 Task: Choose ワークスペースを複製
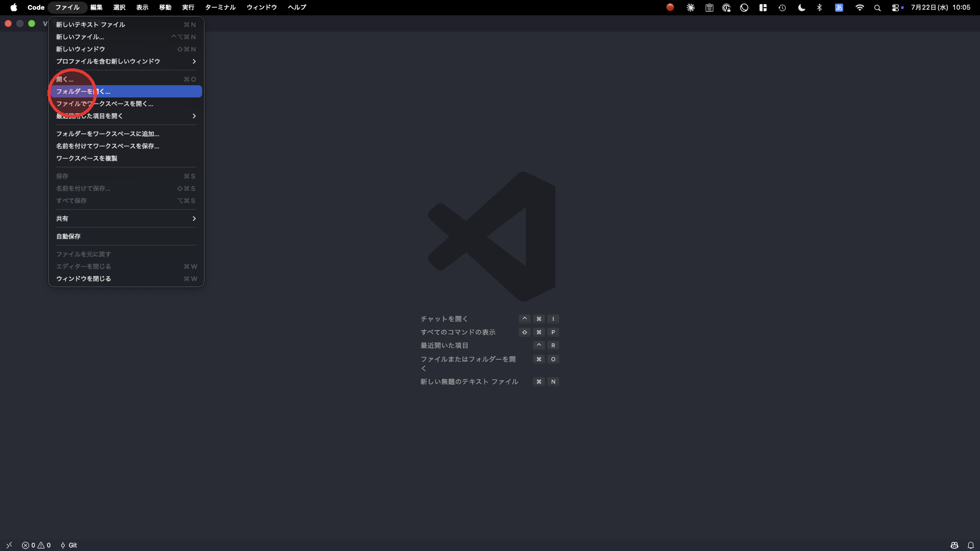pyautogui.click(x=126, y=158)
